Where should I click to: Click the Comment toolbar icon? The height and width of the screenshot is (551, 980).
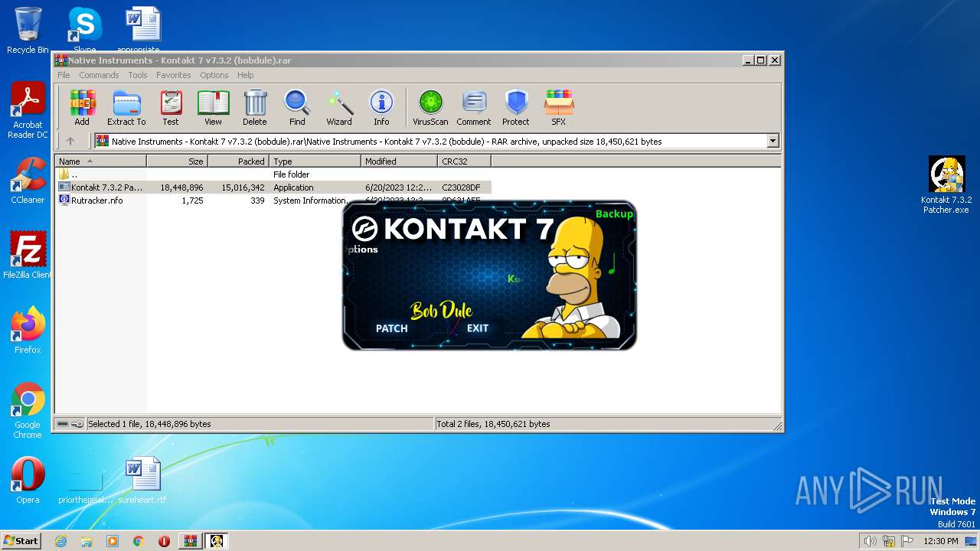point(474,107)
